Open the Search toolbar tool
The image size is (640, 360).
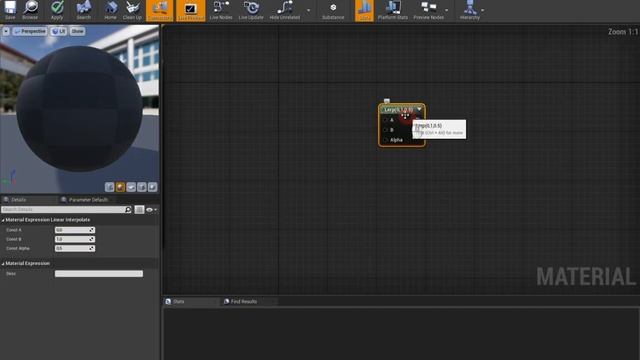click(x=83, y=10)
